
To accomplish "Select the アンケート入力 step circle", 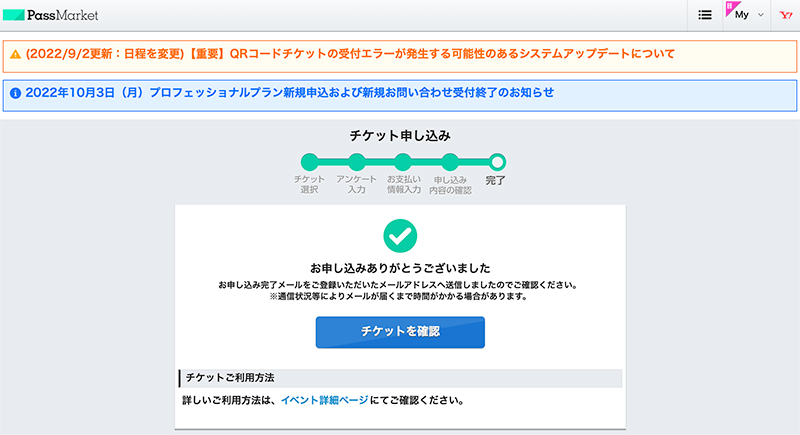I will tap(357, 162).
